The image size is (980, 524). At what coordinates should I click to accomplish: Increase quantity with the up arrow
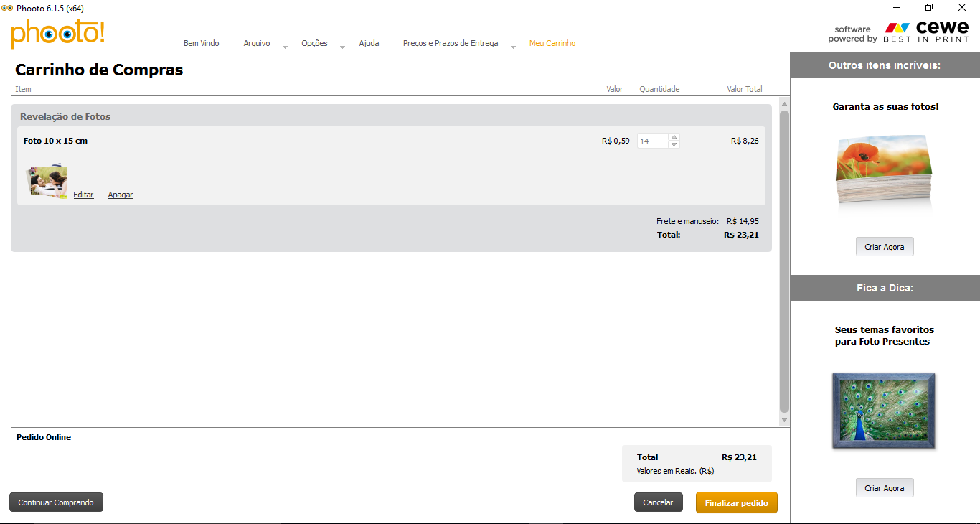pos(674,137)
